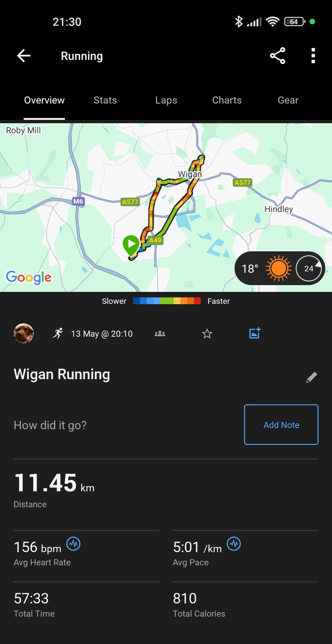Tap the wind speed circle icon
The height and width of the screenshot is (644, 332).
309,269
